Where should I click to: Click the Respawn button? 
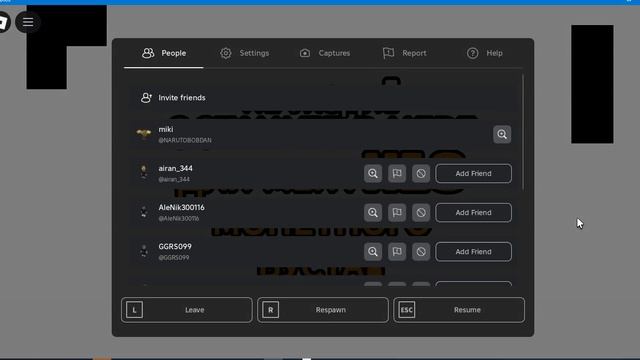pos(323,310)
